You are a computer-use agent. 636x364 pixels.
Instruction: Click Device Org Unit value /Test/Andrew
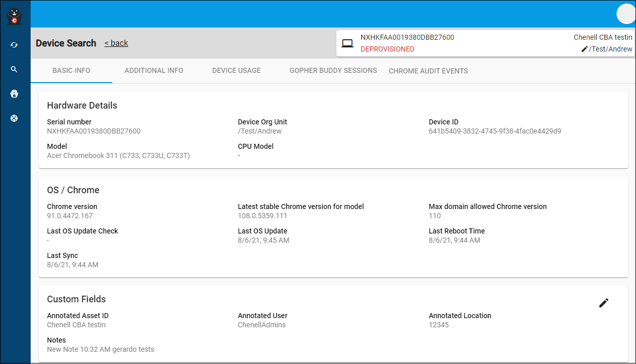260,131
